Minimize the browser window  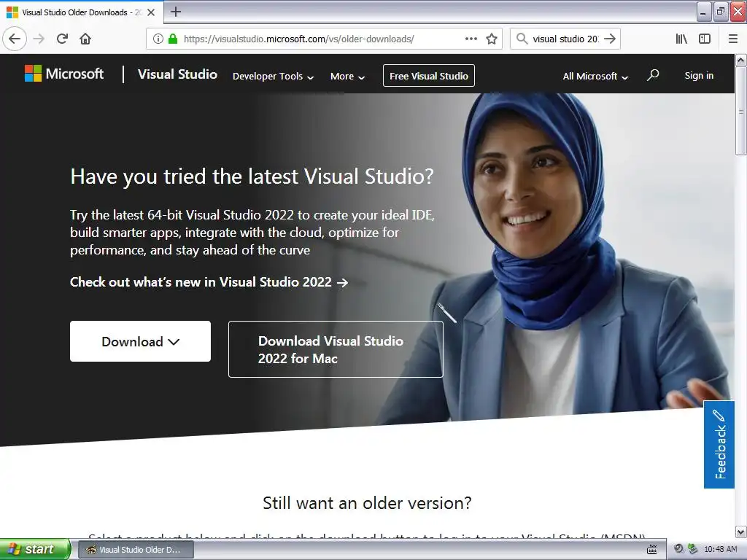[x=704, y=12]
